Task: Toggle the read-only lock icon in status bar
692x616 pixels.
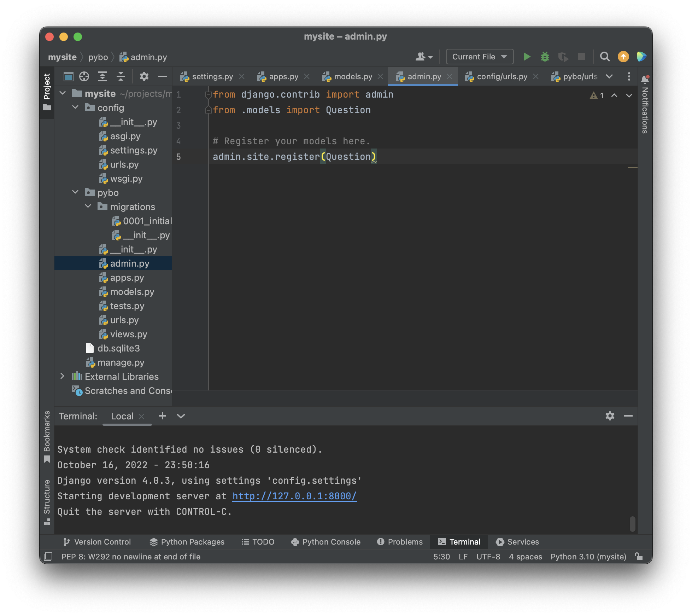Action: point(639,556)
